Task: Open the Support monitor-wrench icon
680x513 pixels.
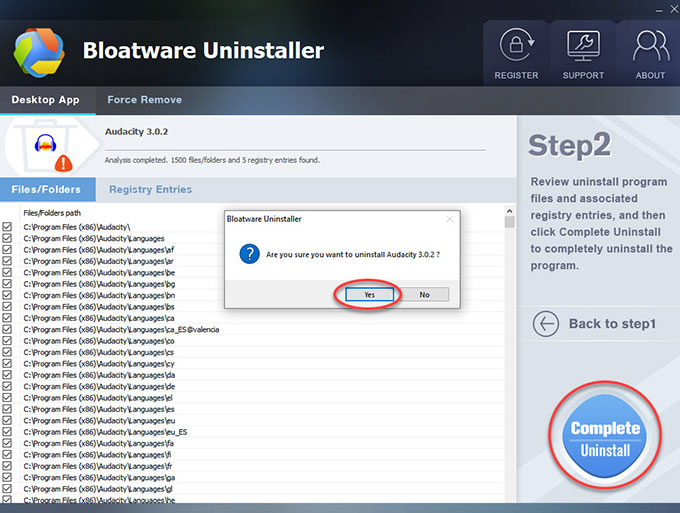Action: [583, 45]
